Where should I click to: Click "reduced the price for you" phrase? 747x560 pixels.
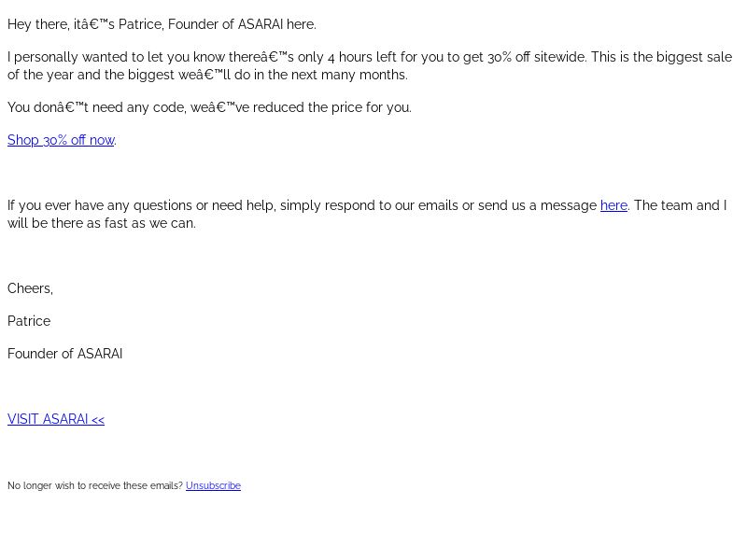click(x=332, y=107)
